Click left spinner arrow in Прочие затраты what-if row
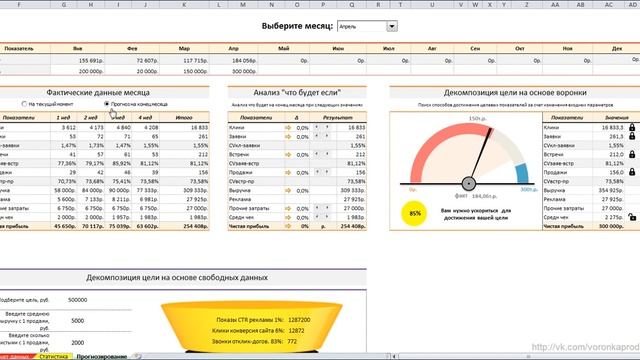Viewport: 640px width, 360px height. 317,209
